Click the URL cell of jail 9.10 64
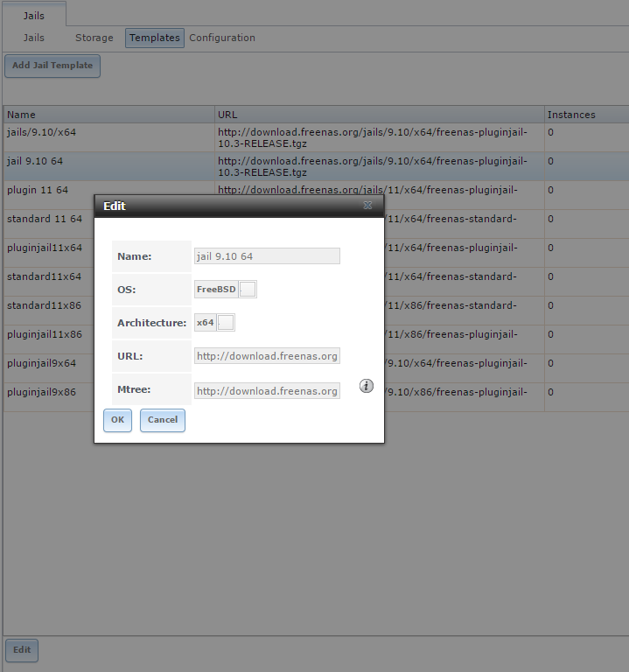629x672 pixels. pyautogui.click(x=379, y=166)
